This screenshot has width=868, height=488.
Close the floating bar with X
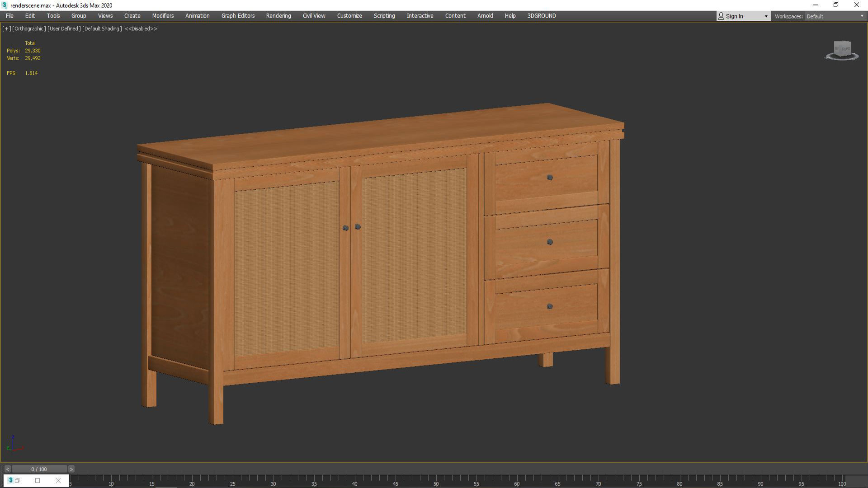point(58,480)
